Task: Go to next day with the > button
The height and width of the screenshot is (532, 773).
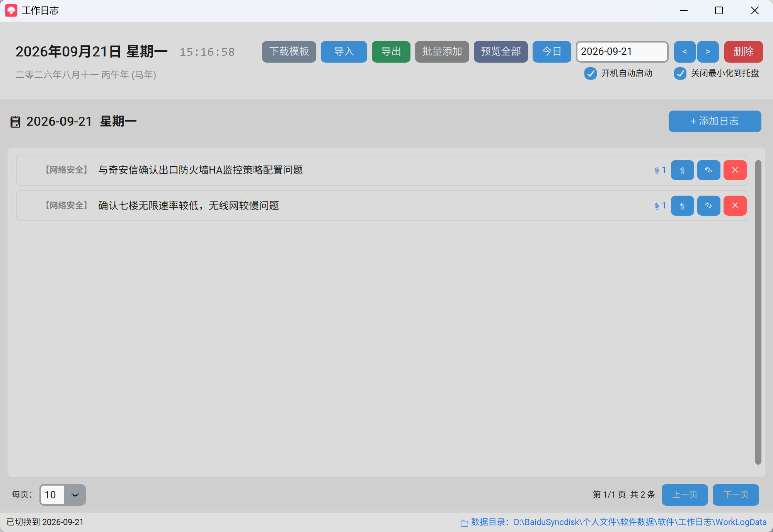Action: (x=708, y=52)
